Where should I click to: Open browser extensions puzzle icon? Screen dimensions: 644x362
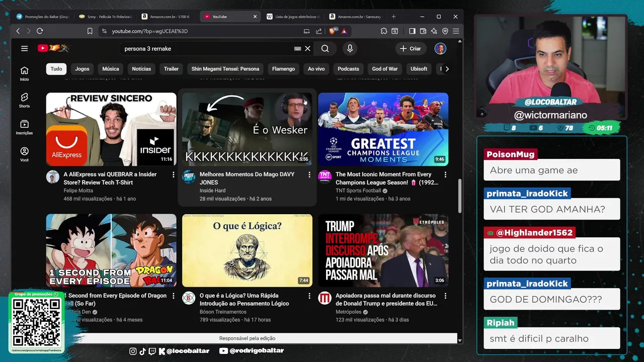[x=384, y=31]
